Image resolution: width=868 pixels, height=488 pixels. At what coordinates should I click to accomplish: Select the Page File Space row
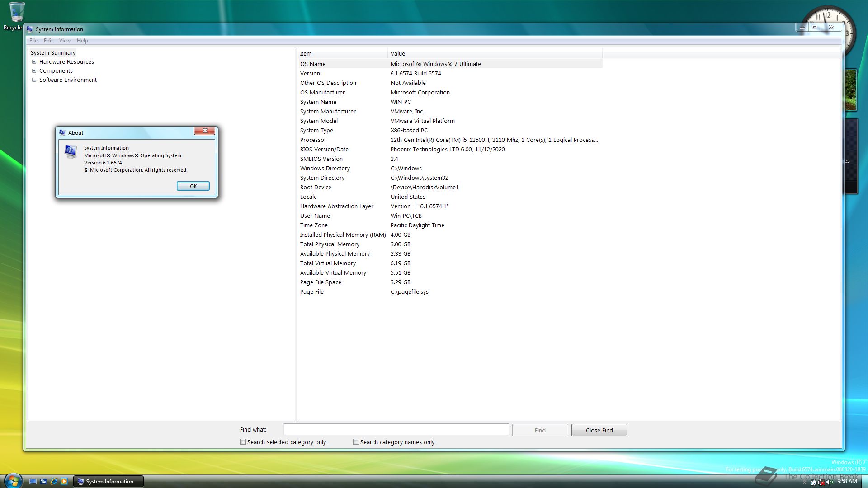tap(450, 282)
